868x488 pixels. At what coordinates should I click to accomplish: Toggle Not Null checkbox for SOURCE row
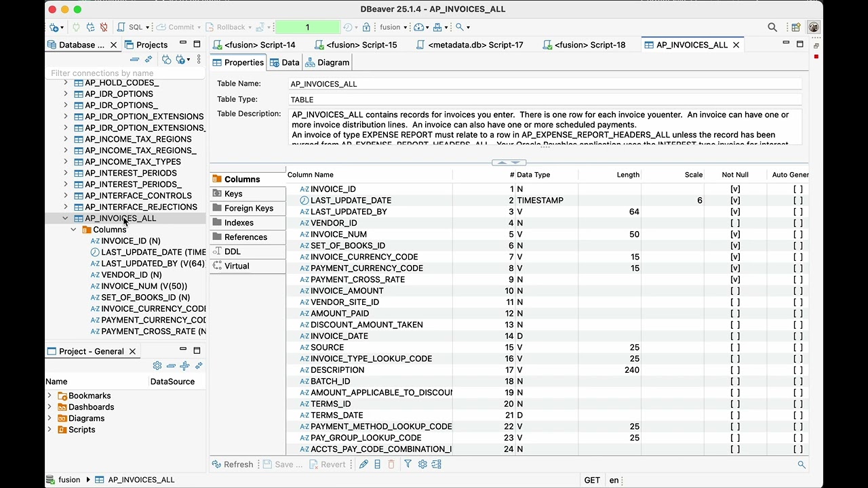(x=735, y=347)
